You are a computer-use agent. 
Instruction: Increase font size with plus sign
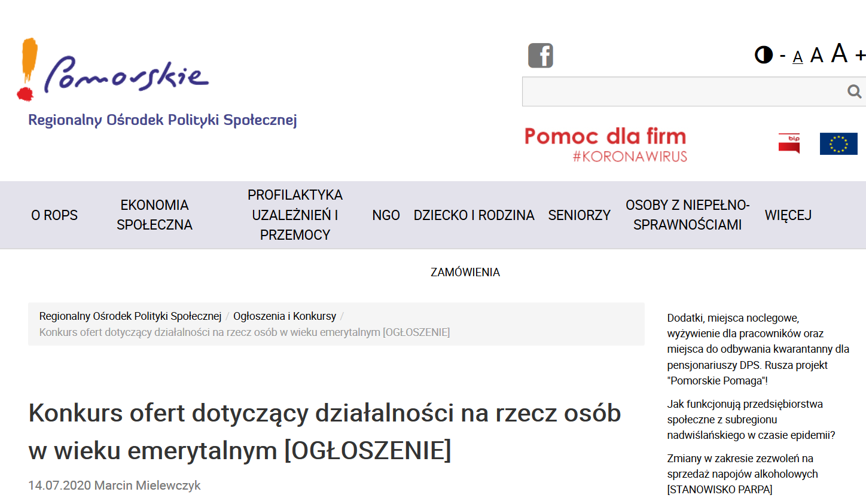coord(860,56)
